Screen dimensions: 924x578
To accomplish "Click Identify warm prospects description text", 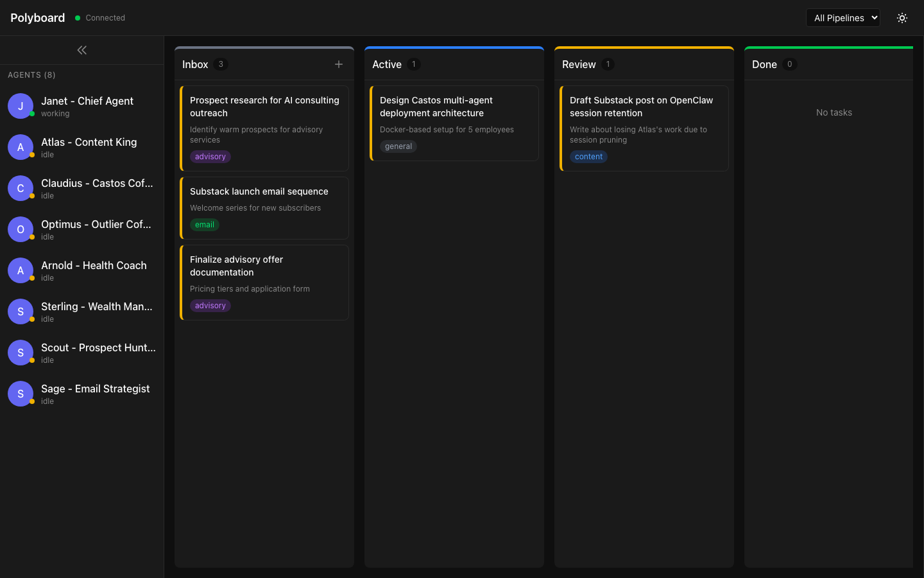I will (257, 135).
